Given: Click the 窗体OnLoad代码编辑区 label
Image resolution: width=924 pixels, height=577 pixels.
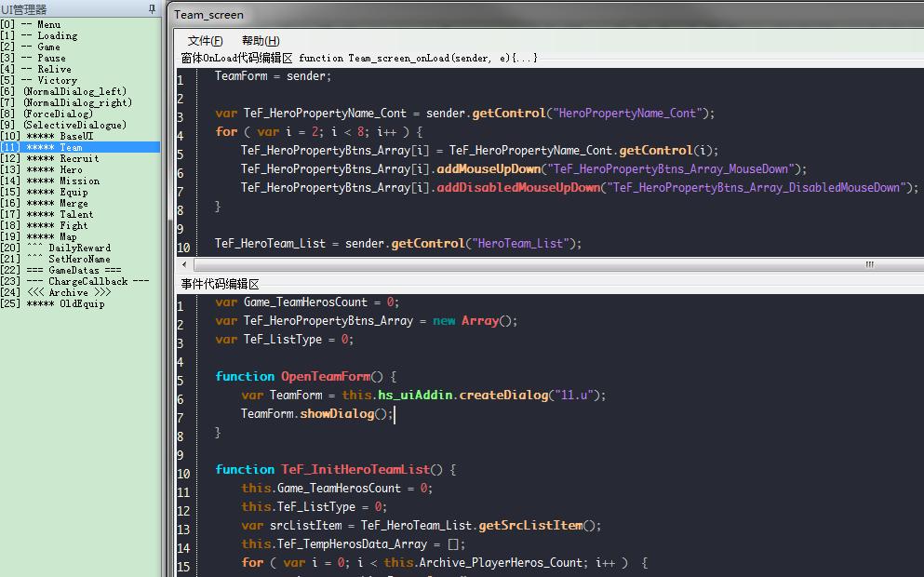Looking at the screenshot, I should 237,58.
